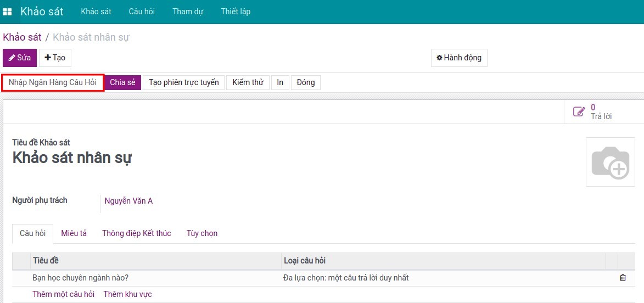The width and height of the screenshot is (644, 303).
Task: Click the In print button
Action: coord(280,82)
